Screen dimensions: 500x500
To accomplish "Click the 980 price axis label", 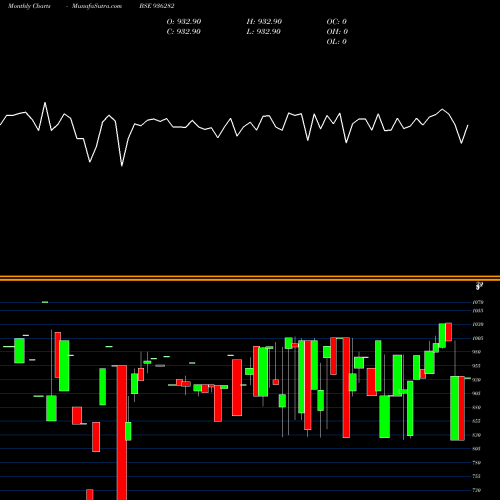I will point(477,352).
